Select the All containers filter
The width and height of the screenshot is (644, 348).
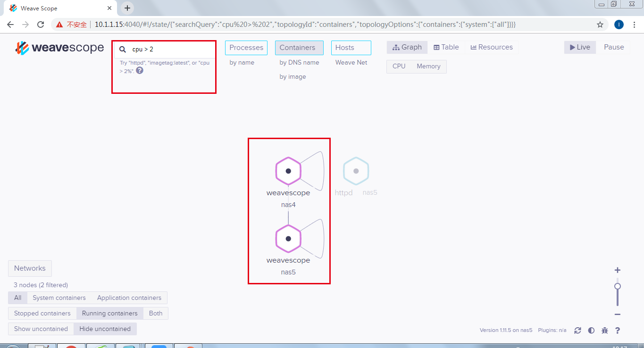point(17,298)
